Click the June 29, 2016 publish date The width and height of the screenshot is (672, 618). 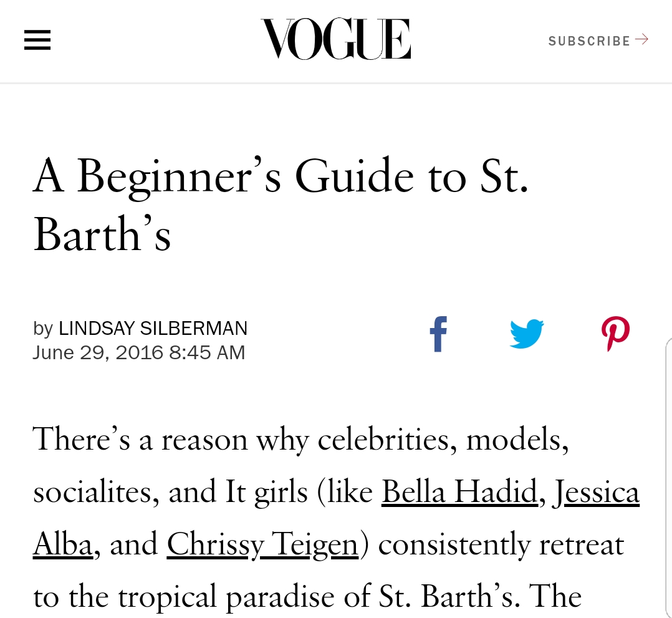138,352
